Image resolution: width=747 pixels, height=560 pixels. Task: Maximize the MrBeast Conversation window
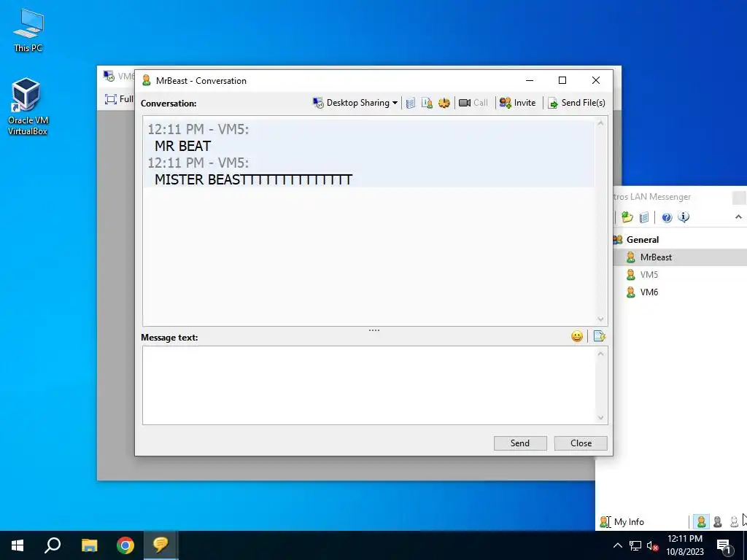[x=562, y=80]
